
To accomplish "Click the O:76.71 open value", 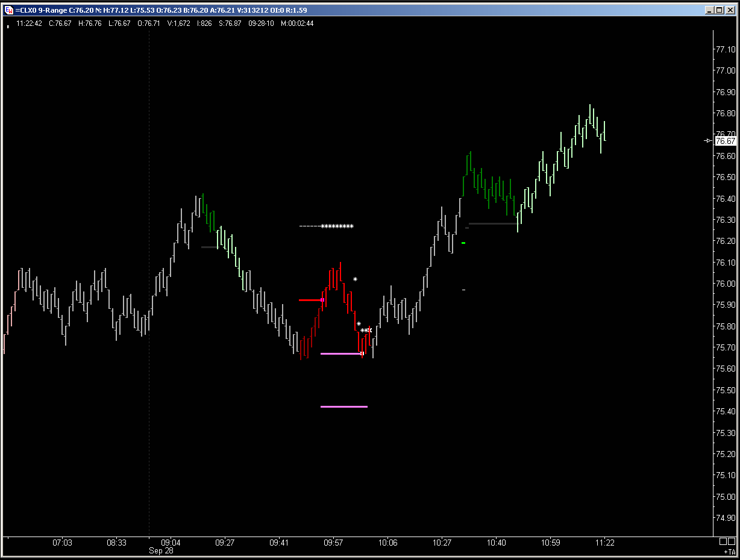I will 149,23.
